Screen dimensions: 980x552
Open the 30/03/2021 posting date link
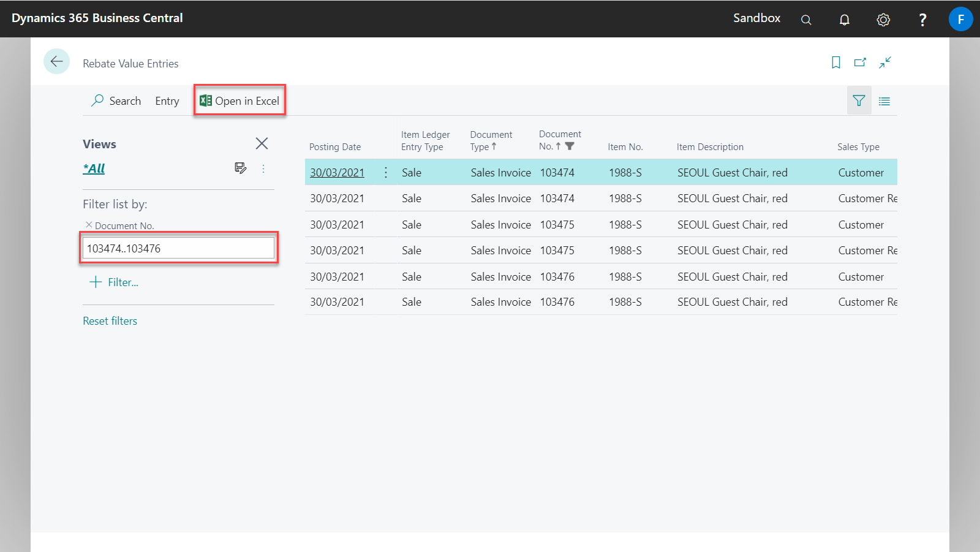(x=337, y=173)
